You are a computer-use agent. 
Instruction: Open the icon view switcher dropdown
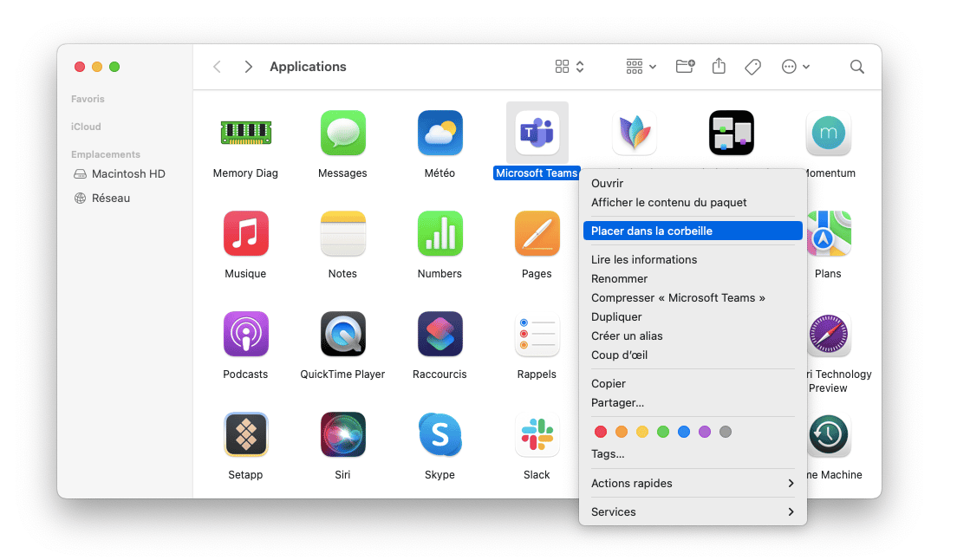(570, 67)
